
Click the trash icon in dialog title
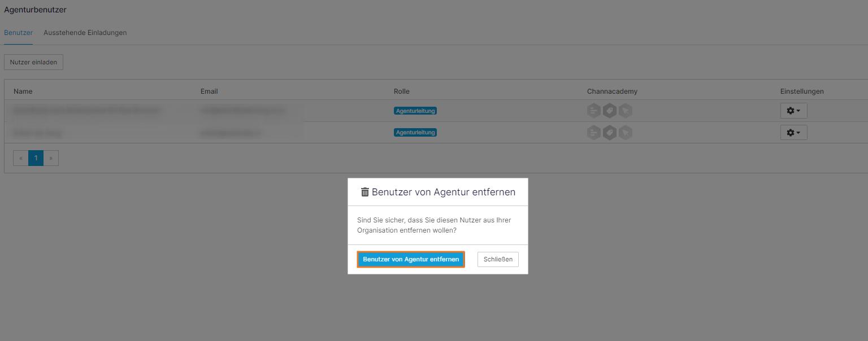pyautogui.click(x=364, y=192)
